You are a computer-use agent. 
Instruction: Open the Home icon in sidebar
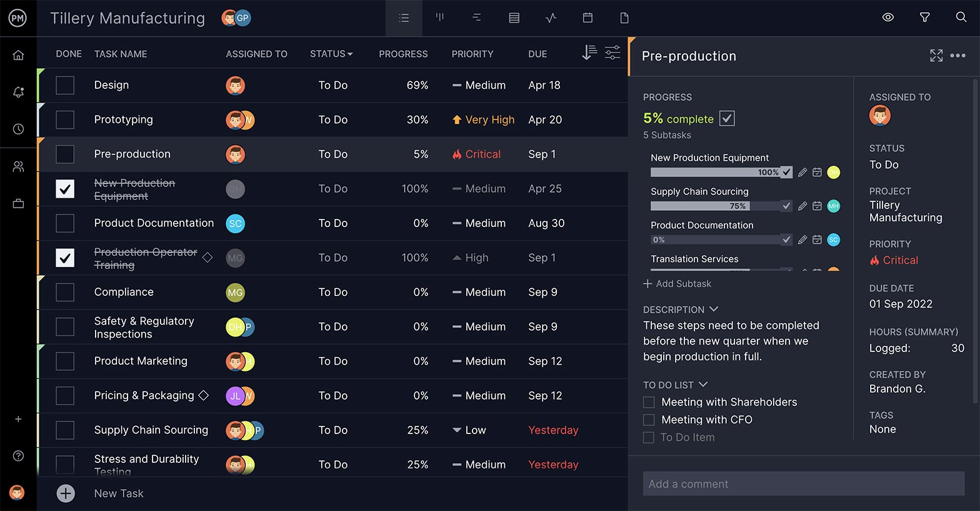coord(18,55)
